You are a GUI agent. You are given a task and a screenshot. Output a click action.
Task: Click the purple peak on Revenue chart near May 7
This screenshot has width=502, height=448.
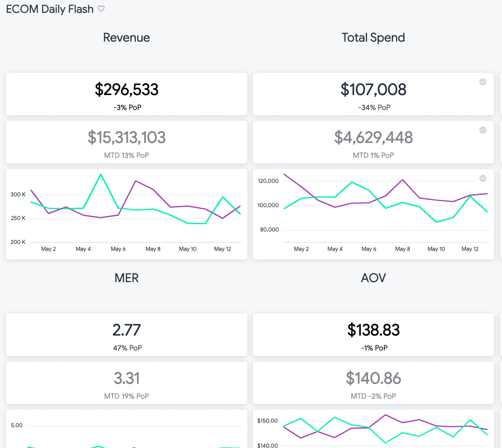(x=135, y=181)
